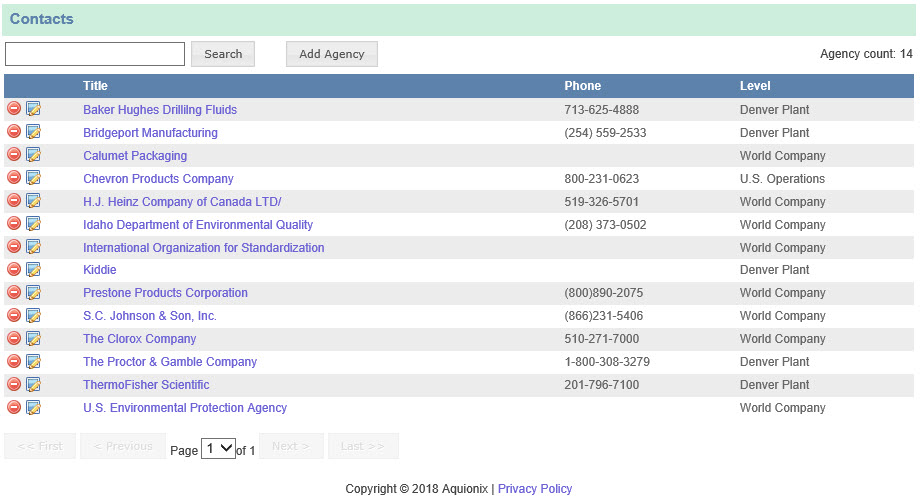Delete the Prestone Products Corporation agency
Image resolution: width=921 pixels, height=502 pixels.
(x=14, y=292)
